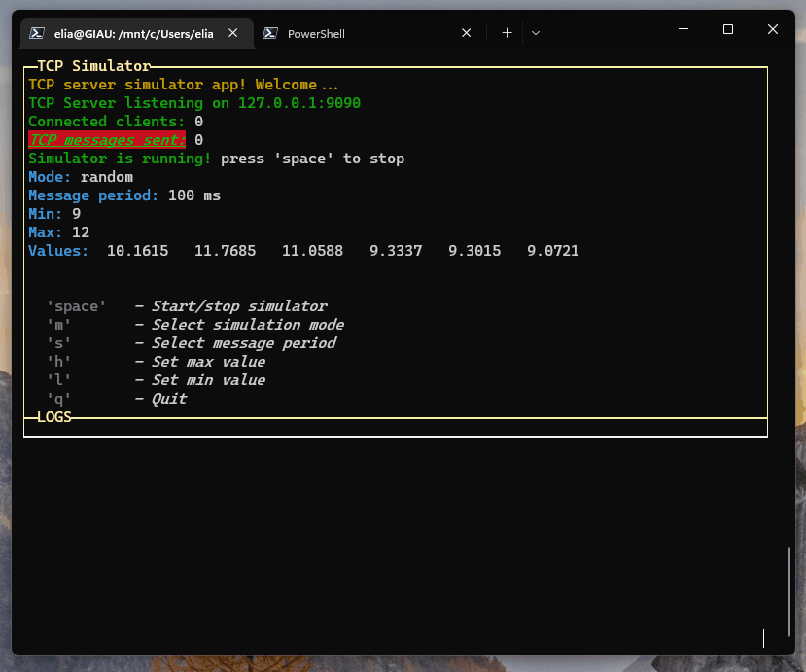This screenshot has height=672, width=806.
Task: Close the PowerShell tab
Action: pos(467,33)
